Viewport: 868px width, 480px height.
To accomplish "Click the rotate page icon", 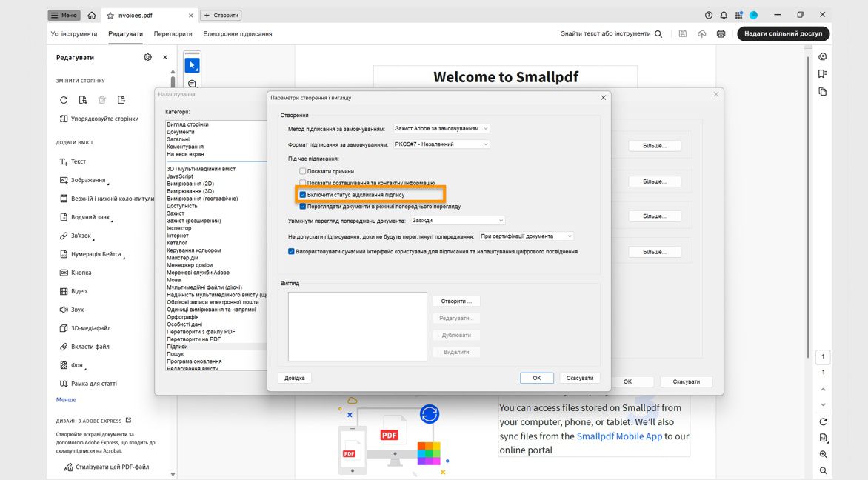I will pos(64,100).
